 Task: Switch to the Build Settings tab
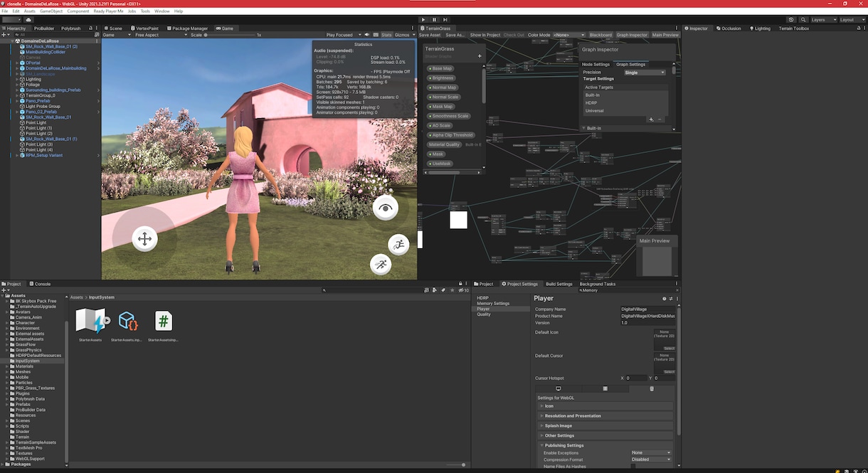pyautogui.click(x=559, y=284)
